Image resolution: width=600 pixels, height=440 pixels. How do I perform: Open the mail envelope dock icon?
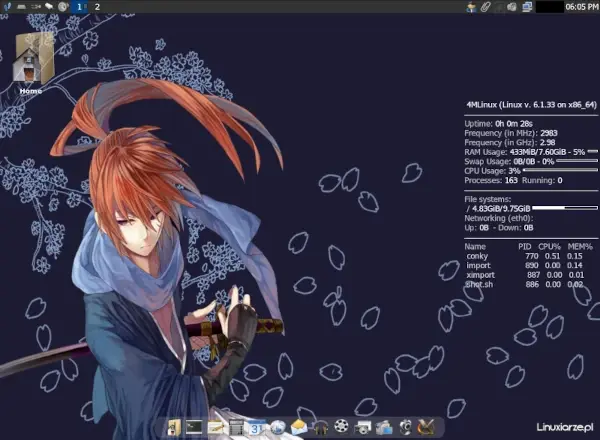pos(299,427)
